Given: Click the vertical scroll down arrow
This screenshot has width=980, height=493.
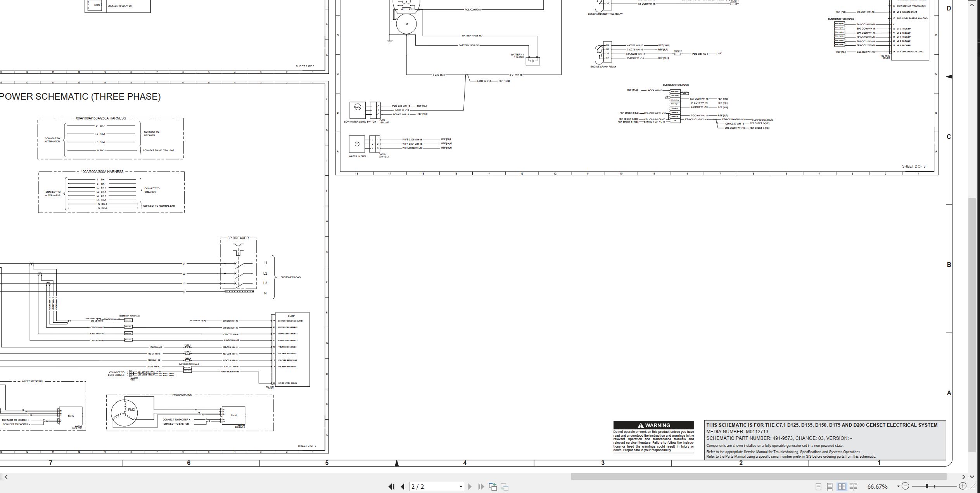Looking at the screenshot, I should pos(972,477).
